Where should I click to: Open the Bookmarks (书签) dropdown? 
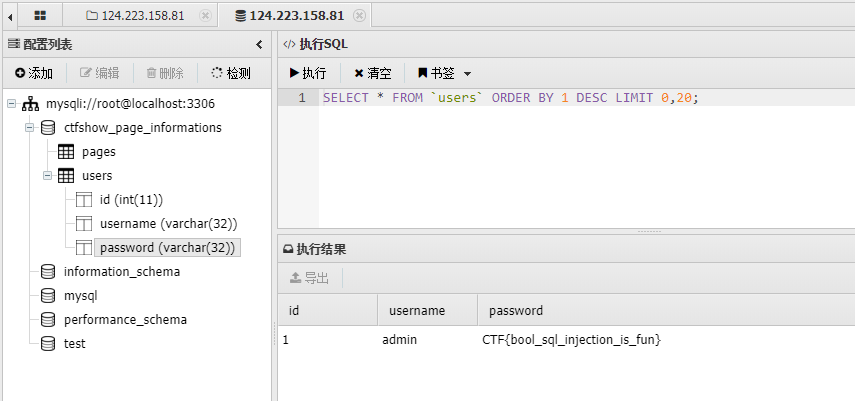pyautogui.click(x=444, y=73)
